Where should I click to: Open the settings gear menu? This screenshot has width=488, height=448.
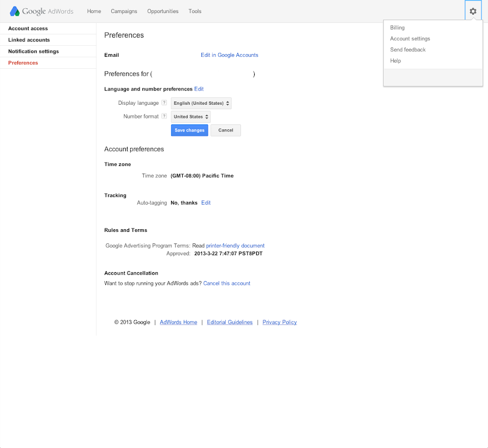tap(473, 11)
